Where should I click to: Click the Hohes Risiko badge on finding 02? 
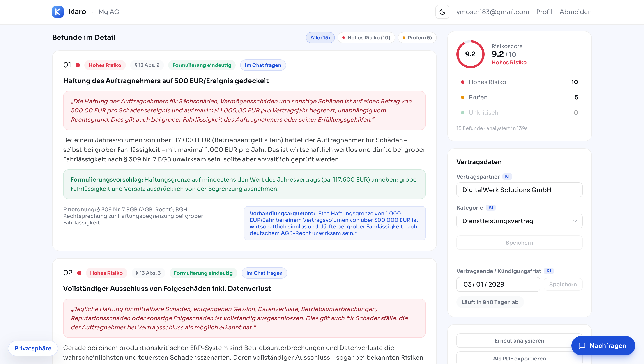pos(106,273)
